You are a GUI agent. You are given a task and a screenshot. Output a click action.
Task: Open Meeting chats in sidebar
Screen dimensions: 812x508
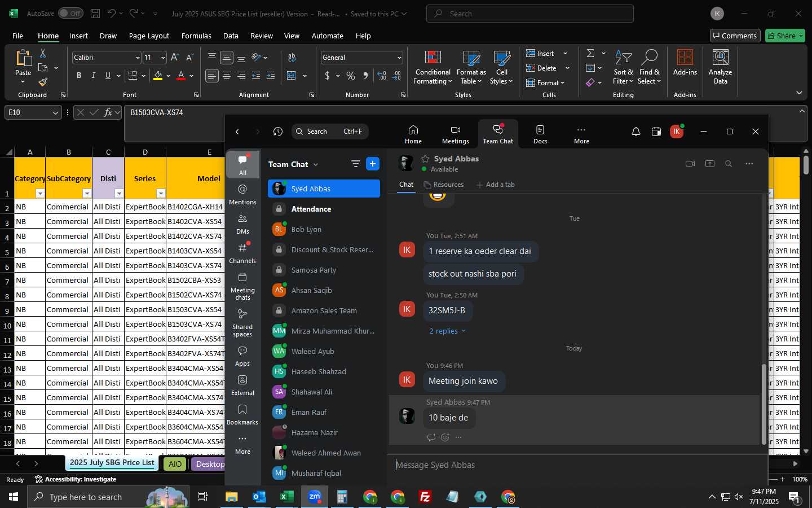242,286
